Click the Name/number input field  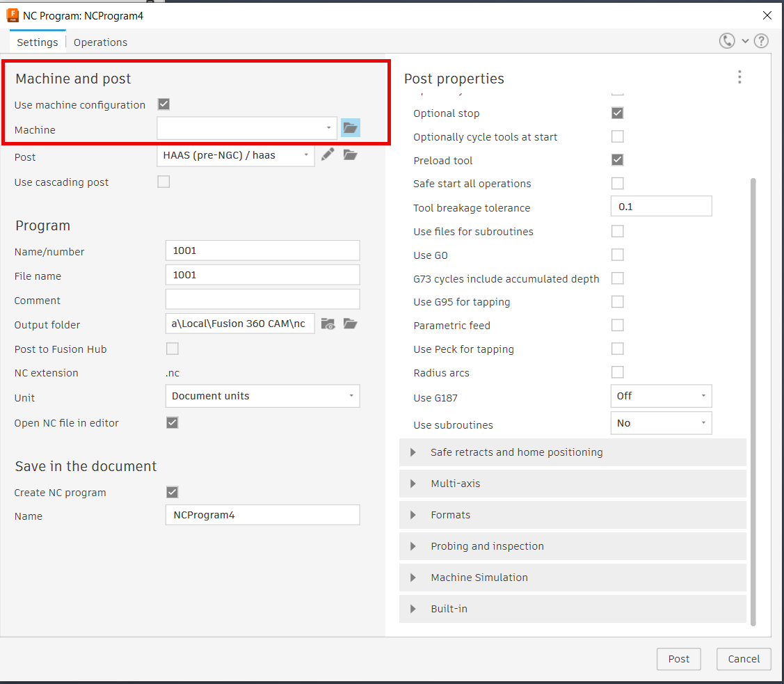click(x=262, y=250)
